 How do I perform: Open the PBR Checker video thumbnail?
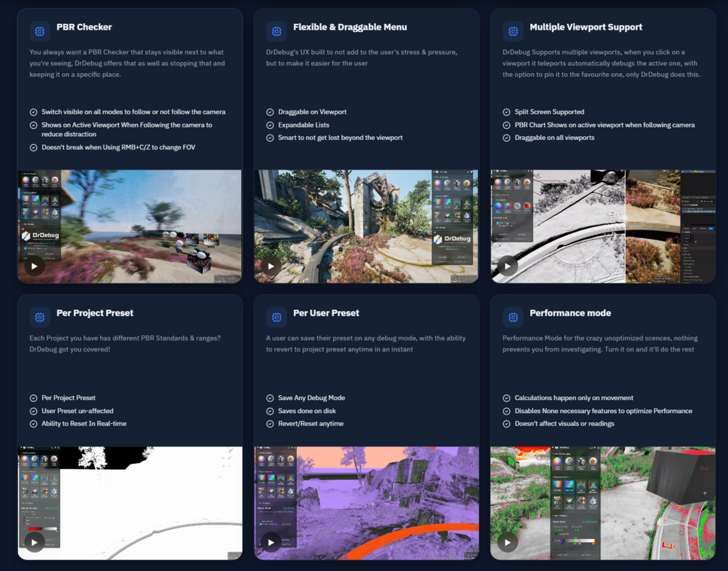click(x=130, y=226)
